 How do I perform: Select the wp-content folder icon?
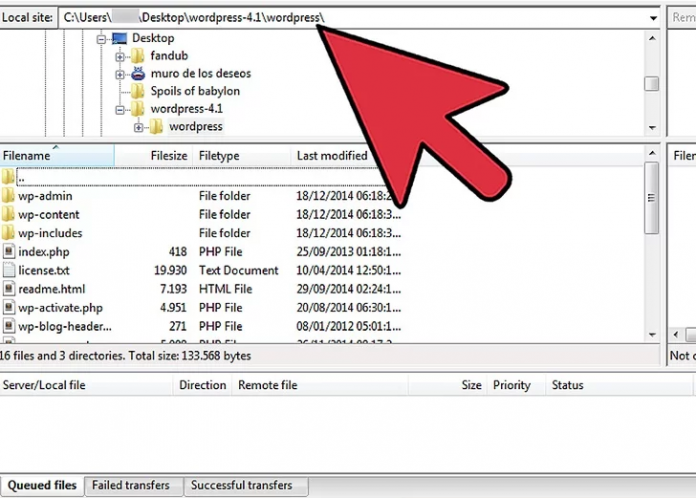pyautogui.click(x=9, y=215)
